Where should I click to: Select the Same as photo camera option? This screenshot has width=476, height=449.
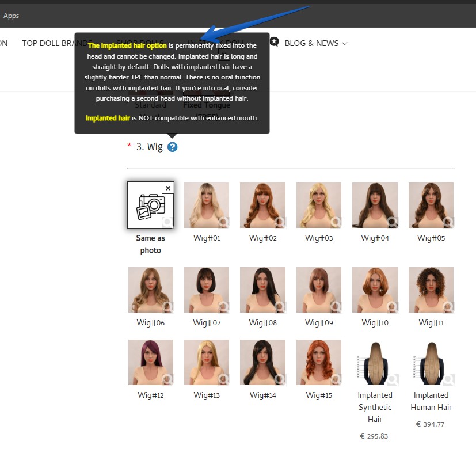[151, 206]
